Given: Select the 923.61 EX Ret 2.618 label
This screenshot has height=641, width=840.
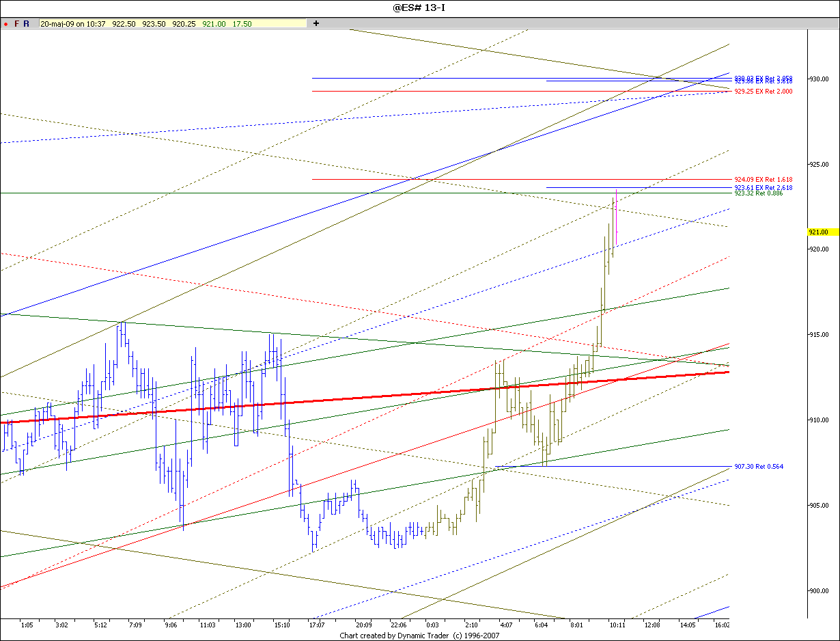Looking at the screenshot, I should tap(764, 187).
